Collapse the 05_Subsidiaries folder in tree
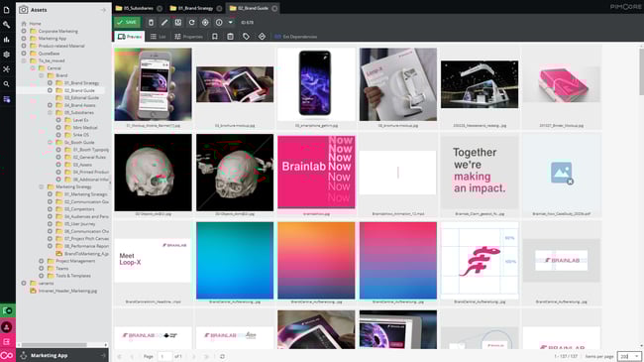Image resolution: width=644 pixels, height=362 pixels. click(x=50, y=112)
